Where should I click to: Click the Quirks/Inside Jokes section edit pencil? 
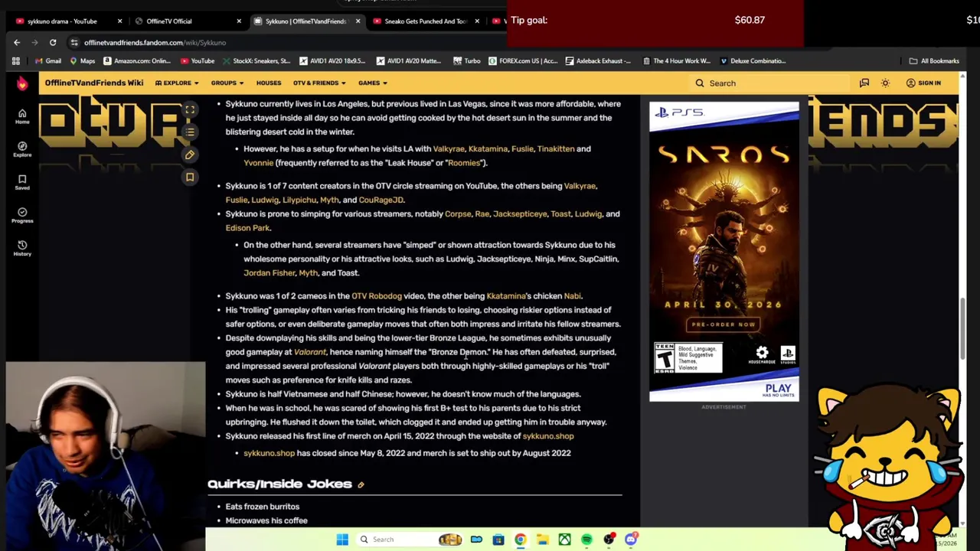361,484
